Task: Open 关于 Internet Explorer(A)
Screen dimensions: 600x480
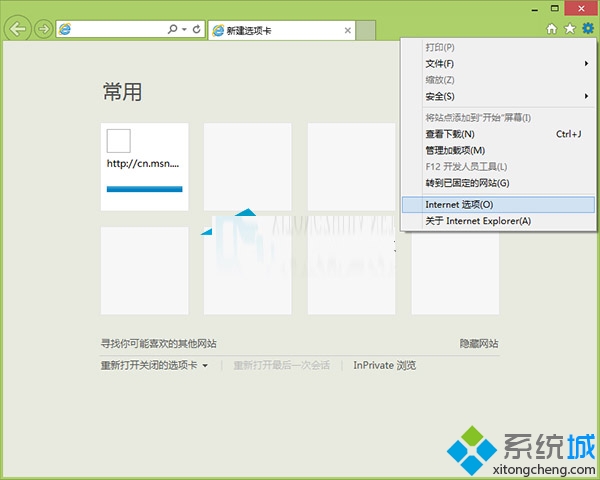Action: tap(478, 221)
